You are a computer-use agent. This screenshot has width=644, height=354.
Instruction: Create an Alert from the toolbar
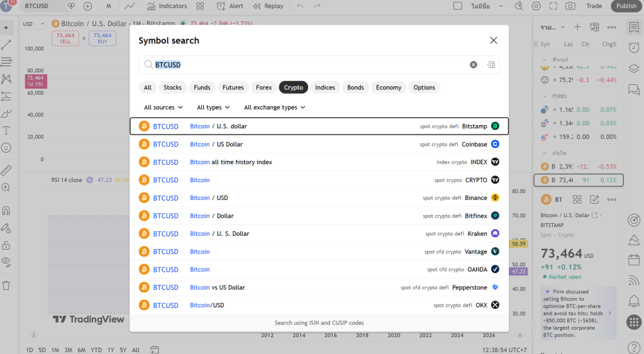(x=230, y=6)
